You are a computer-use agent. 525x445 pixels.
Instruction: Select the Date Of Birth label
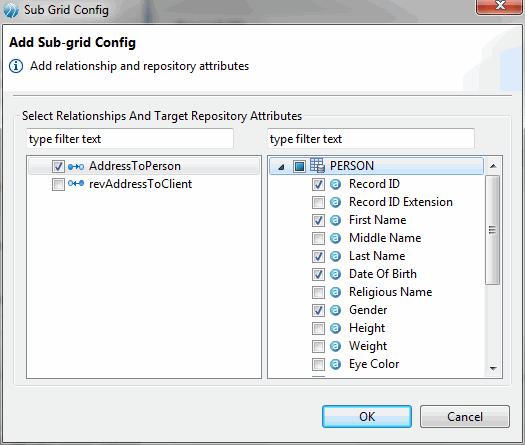383,274
